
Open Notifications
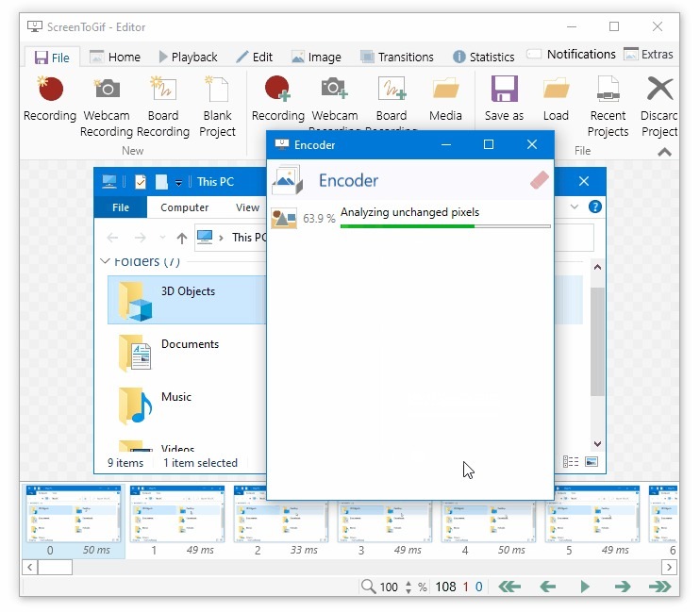tap(571, 55)
